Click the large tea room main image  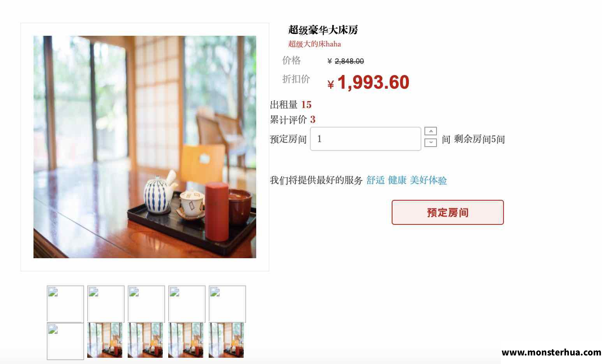coord(145,147)
